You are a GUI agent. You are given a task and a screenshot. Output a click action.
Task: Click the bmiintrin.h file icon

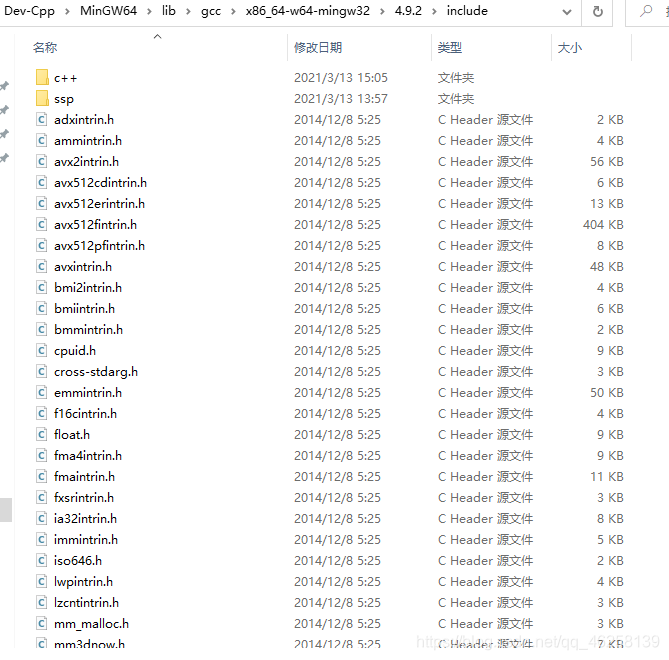tap(41, 308)
